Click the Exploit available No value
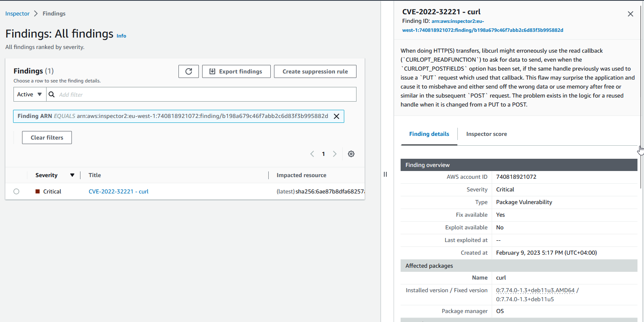Screen dimensions: 644x322 click(500, 227)
